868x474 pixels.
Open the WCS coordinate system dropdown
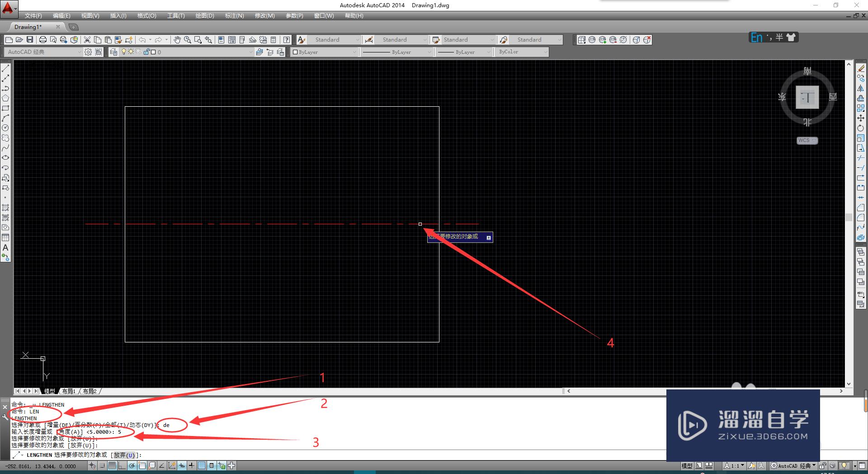(x=807, y=140)
